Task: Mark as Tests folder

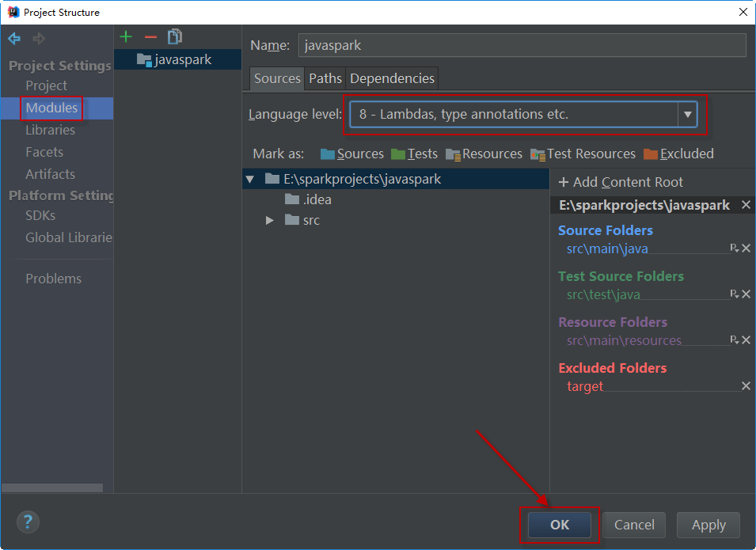Action: [x=414, y=154]
